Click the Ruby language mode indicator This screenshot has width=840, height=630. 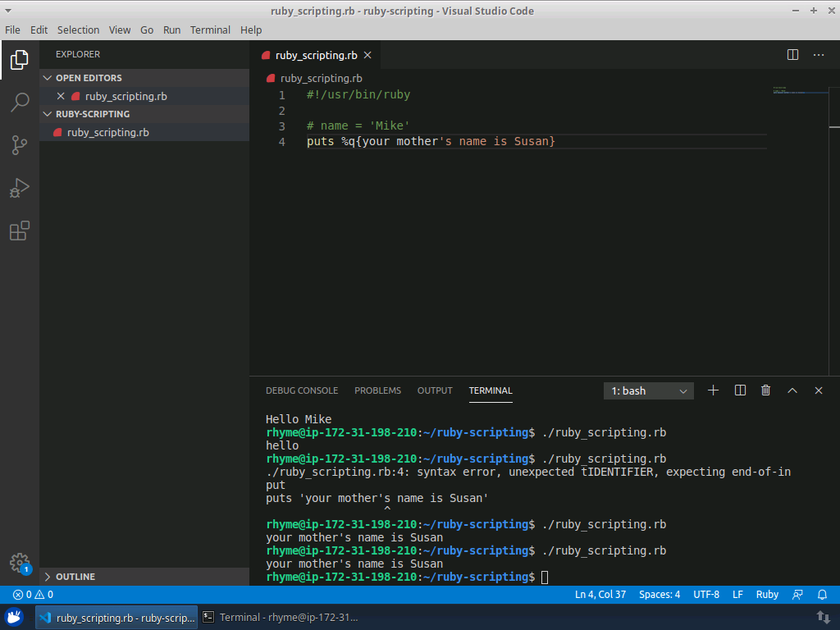[x=767, y=595]
